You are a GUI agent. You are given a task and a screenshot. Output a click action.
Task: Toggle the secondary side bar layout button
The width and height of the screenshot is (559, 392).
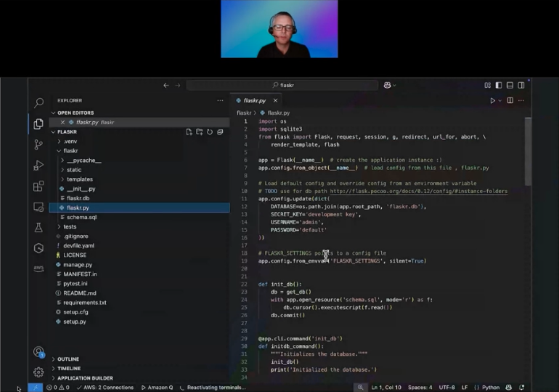point(521,85)
